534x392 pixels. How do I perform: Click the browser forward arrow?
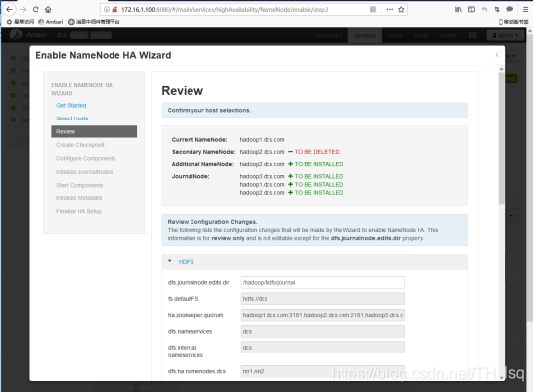click(x=23, y=9)
